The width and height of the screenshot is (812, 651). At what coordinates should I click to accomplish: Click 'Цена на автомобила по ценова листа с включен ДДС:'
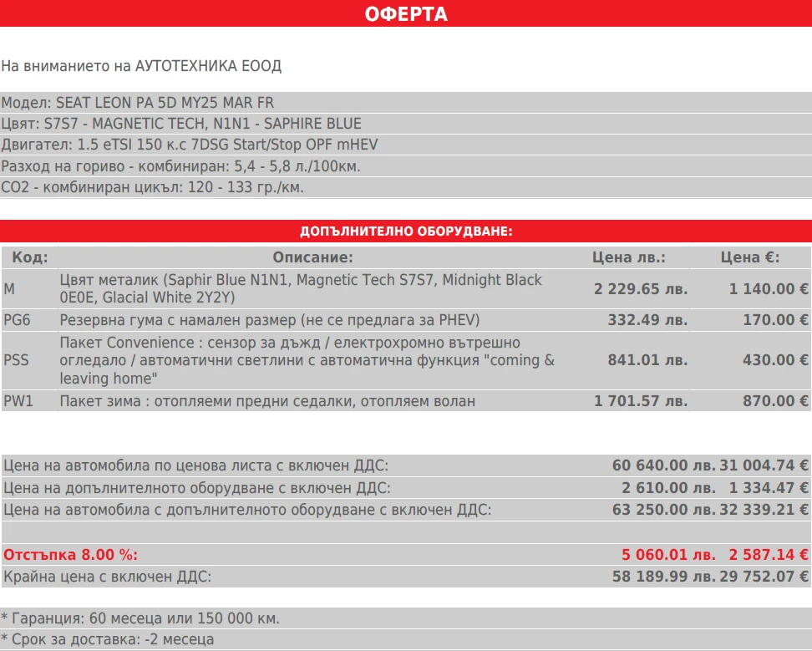pyautogui.click(x=195, y=465)
